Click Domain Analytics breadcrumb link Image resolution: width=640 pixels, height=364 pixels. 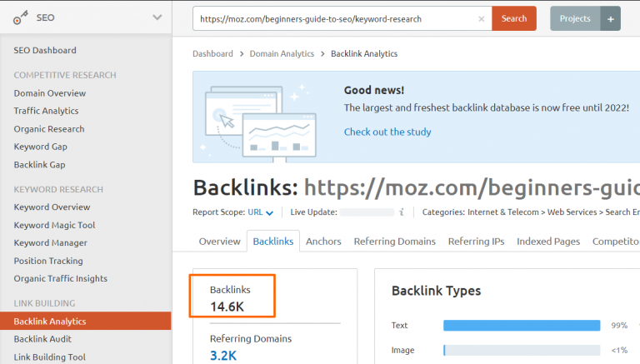point(282,53)
